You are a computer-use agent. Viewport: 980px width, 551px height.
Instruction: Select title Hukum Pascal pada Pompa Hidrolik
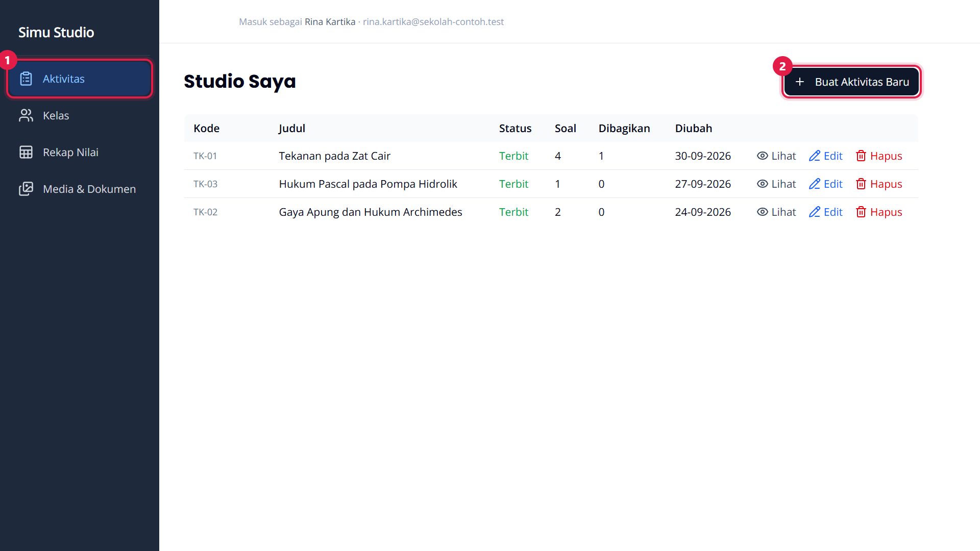368,184
